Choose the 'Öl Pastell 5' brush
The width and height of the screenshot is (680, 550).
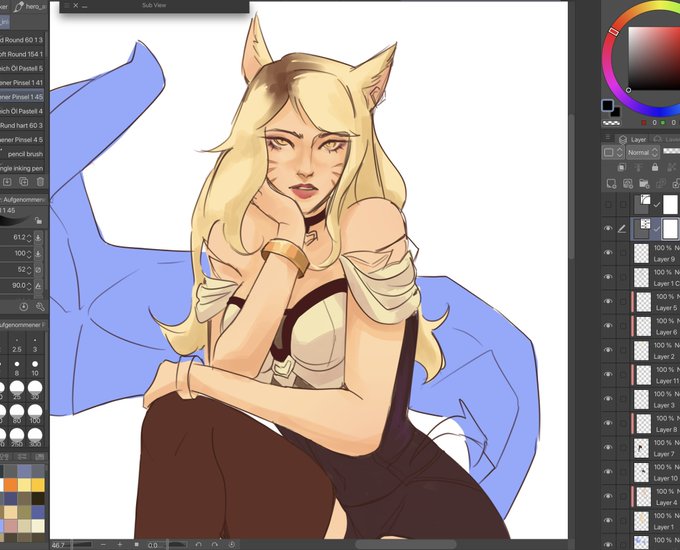tap(23, 68)
